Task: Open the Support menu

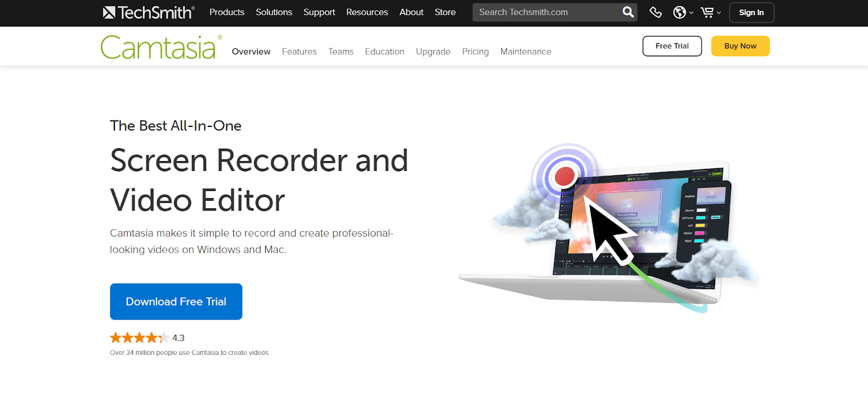Action: (x=319, y=12)
